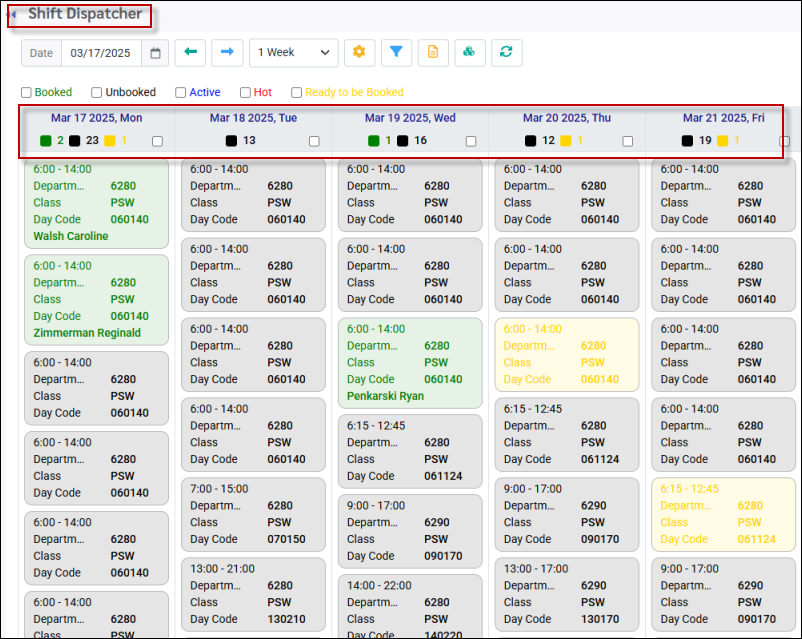Image resolution: width=802 pixels, height=639 pixels.
Task: Go to previous period with left arrow
Action: click(190, 53)
